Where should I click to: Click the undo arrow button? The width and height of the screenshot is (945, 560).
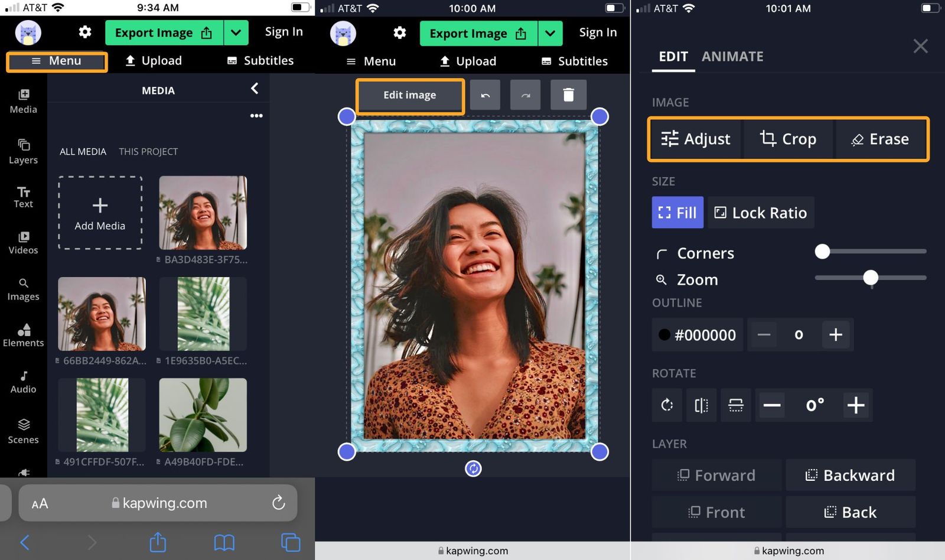pyautogui.click(x=485, y=95)
